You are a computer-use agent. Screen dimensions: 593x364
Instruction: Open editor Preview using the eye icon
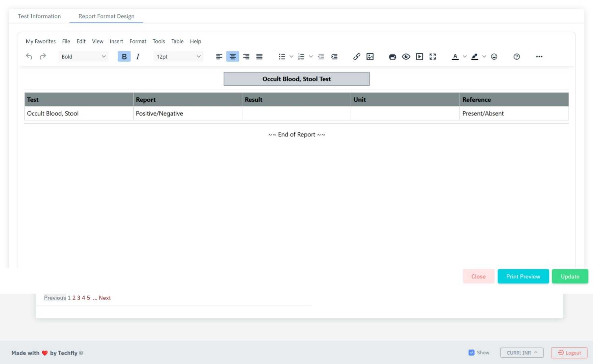tap(406, 57)
